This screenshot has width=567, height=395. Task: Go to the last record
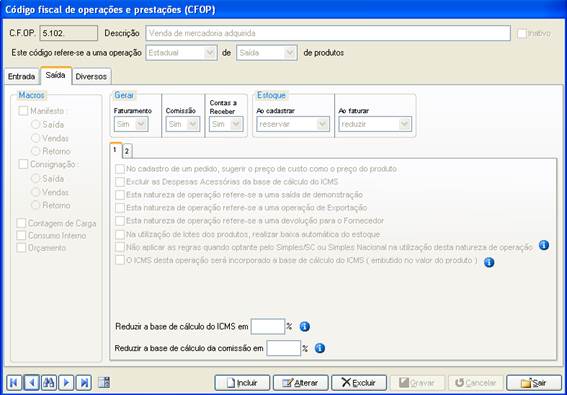(x=84, y=382)
